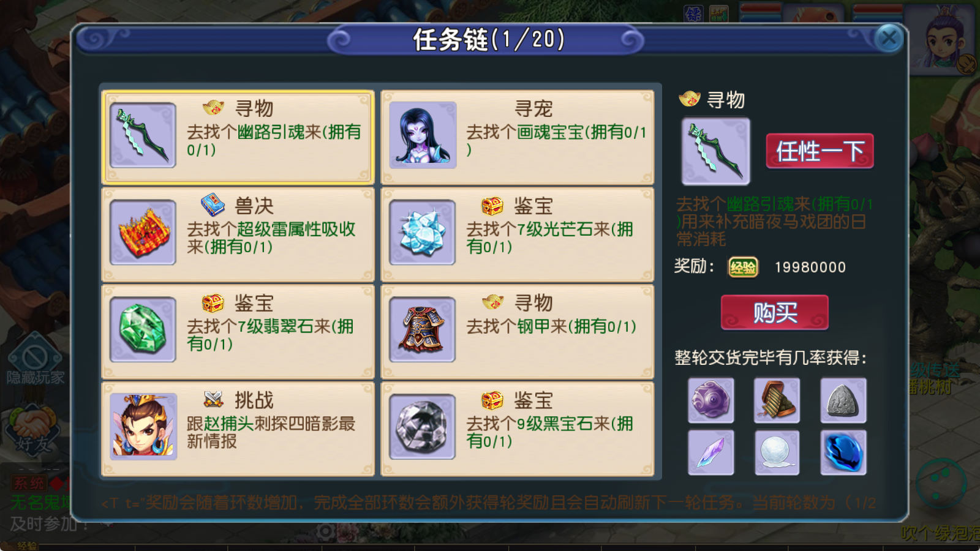
Task: Click the brown chest reward item
Action: [777, 400]
